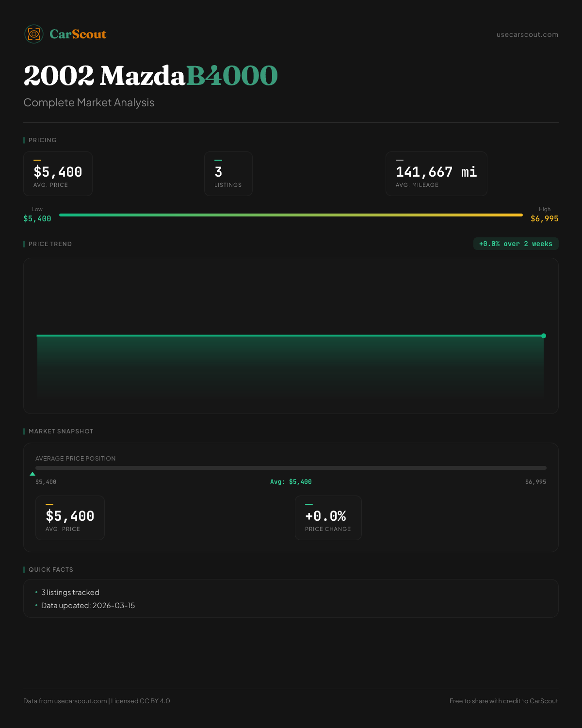Image resolution: width=582 pixels, height=728 pixels.
Task: Click the CarScout eye logo icon
Action: (34, 34)
